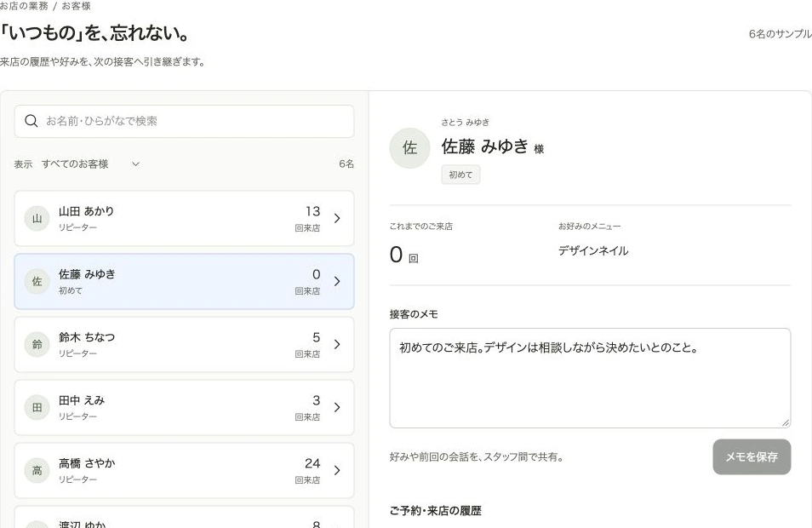The width and height of the screenshot is (812, 528).
Task: Click the 6名のサンプル label
Action: (780, 34)
